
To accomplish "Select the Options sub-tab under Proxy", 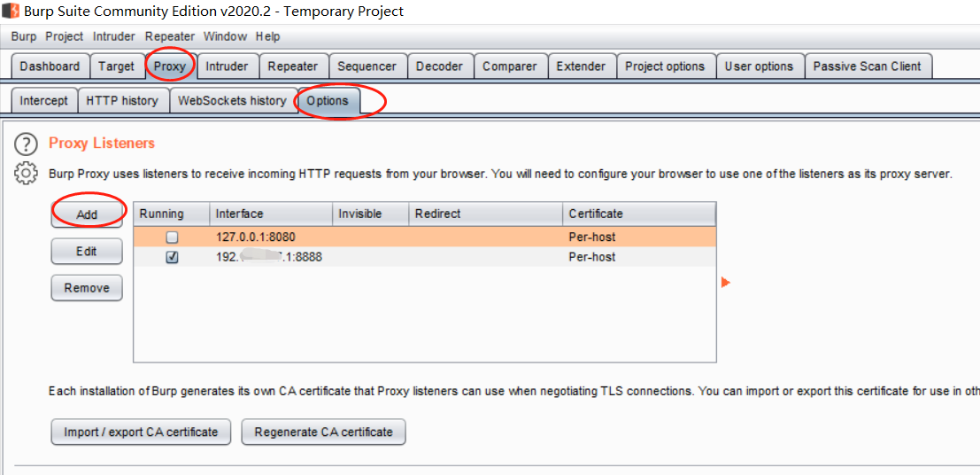I will click(328, 101).
